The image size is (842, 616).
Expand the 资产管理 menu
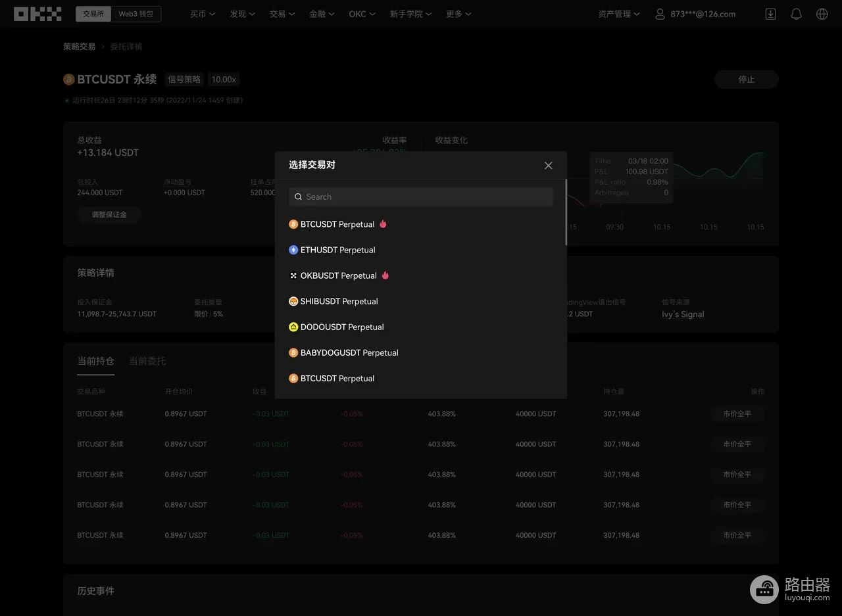[618, 14]
